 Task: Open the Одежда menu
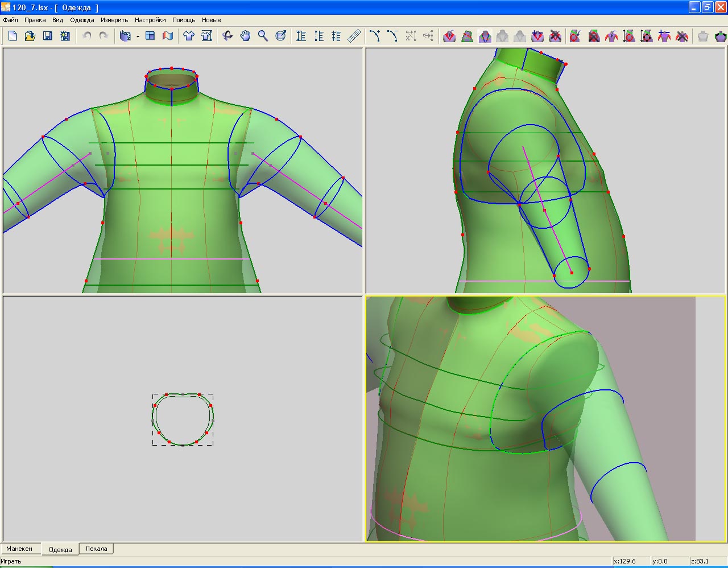point(82,20)
